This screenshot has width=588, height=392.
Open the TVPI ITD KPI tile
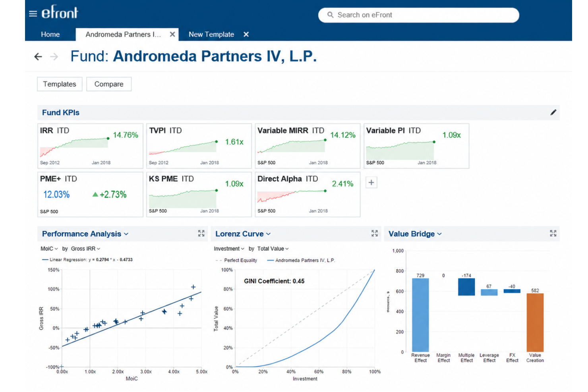pos(199,146)
